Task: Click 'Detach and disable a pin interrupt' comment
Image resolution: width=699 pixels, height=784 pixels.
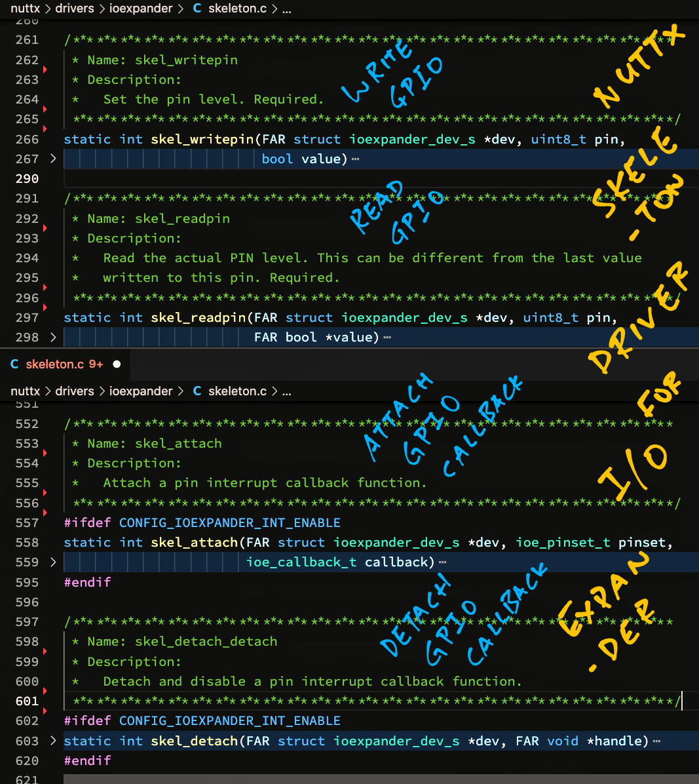Action: [x=238, y=682]
